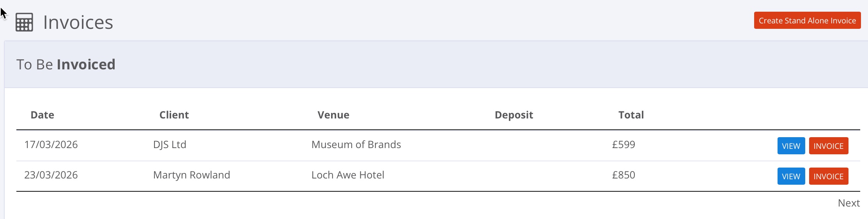Viewport: 868px width, 219px height.
Task: Invoice the Martyn Rowland booking
Action: point(828,176)
